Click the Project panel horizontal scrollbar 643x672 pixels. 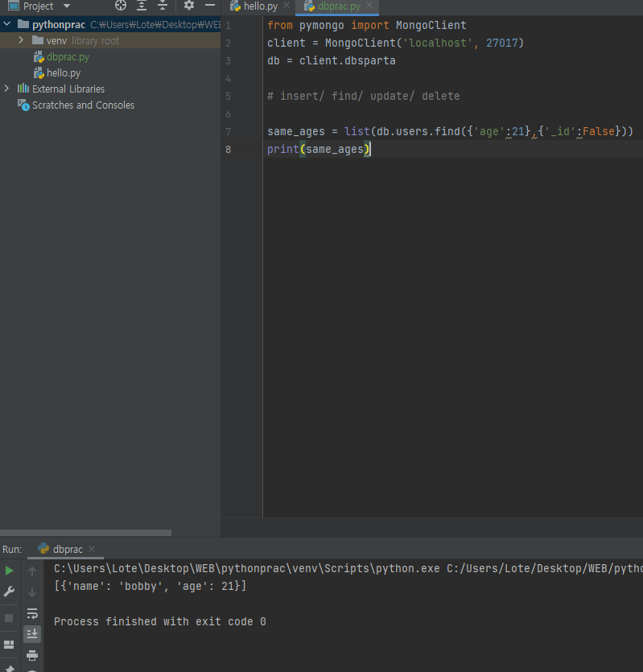point(86,533)
